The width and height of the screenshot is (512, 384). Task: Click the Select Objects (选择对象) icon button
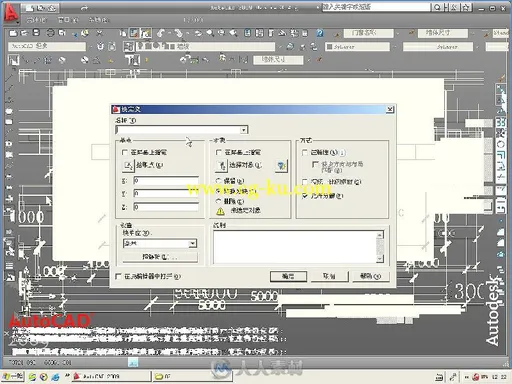221,165
